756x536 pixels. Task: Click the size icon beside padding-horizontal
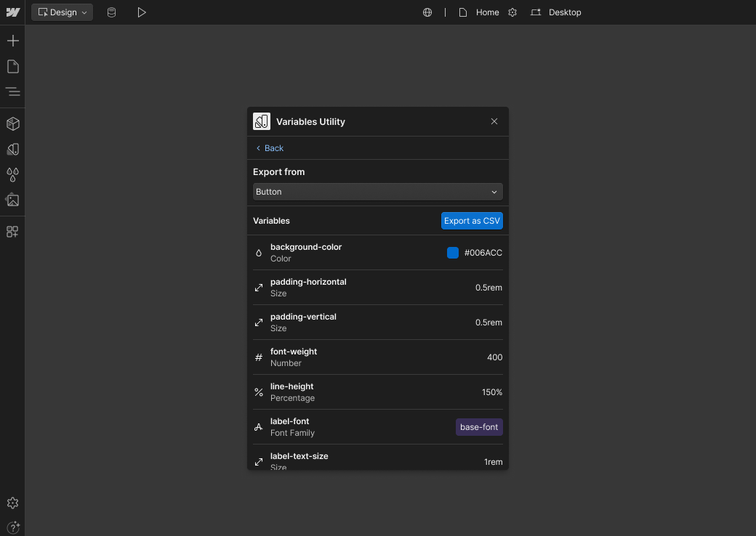click(x=259, y=288)
